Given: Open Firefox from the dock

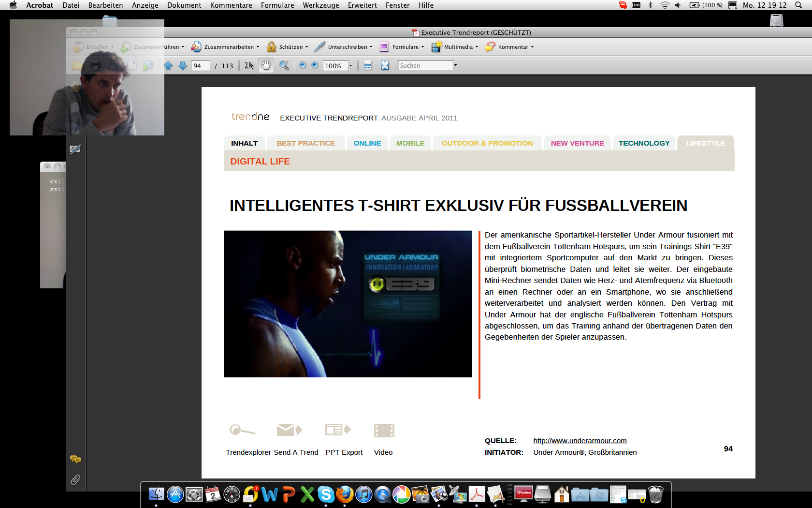Looking at the screenshot, I should (x=345, y=494).
